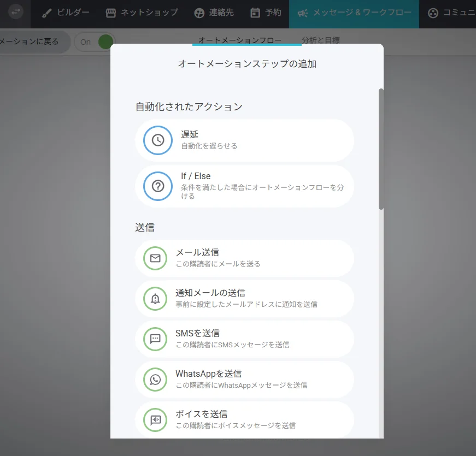The width and height of the screenshot is (476, 456).
Task: Click the clock icon for 遅延
Action: click(x=158, y=140)
